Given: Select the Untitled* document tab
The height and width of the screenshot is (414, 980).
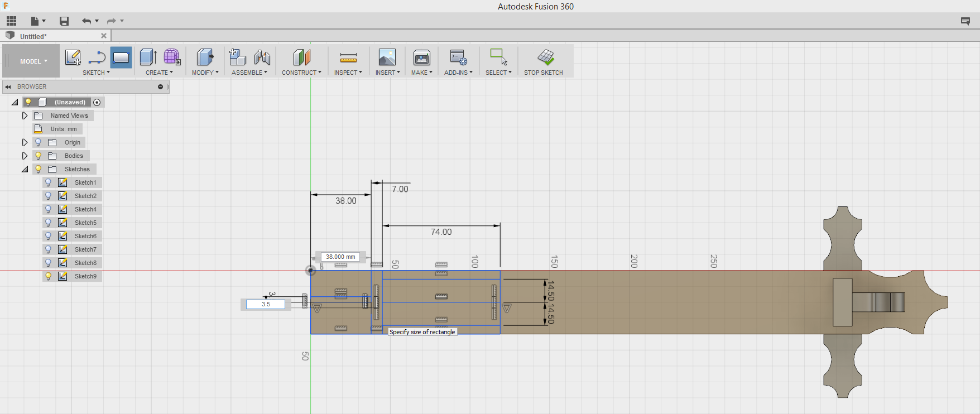Looking at the screenshot, I should click(x=56, y=36).
